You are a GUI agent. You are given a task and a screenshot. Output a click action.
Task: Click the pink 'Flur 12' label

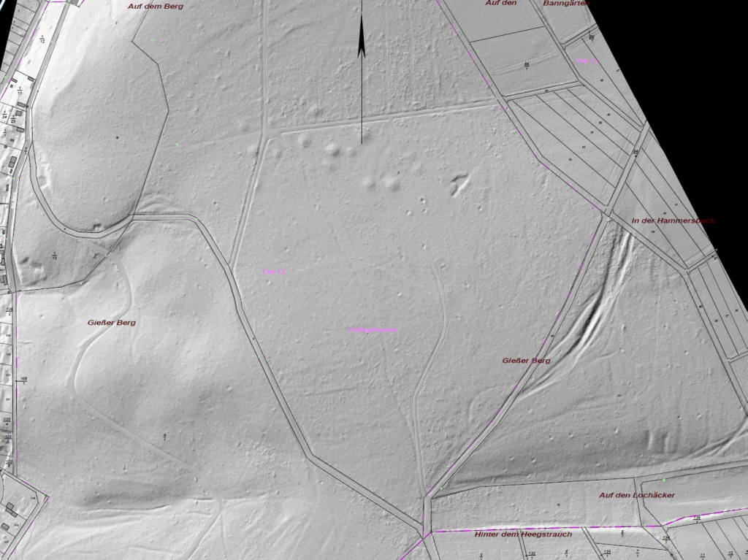click(274, 272)
